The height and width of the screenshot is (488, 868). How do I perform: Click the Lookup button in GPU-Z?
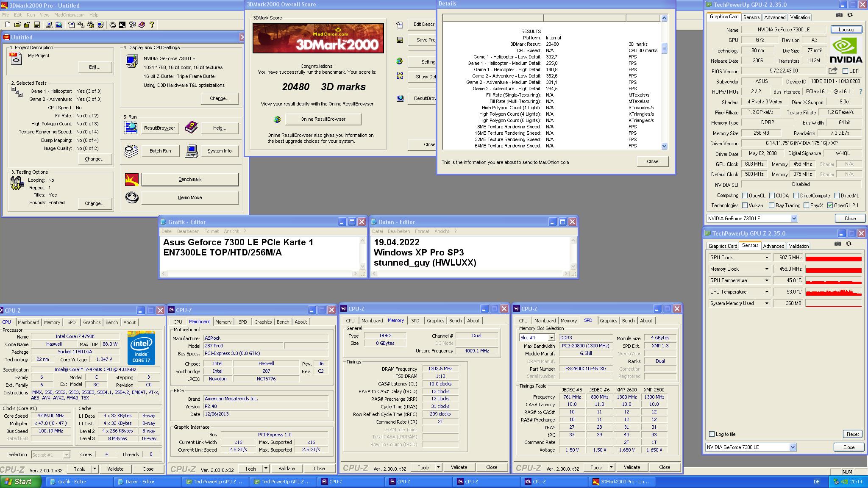click(x=846, y=30)
